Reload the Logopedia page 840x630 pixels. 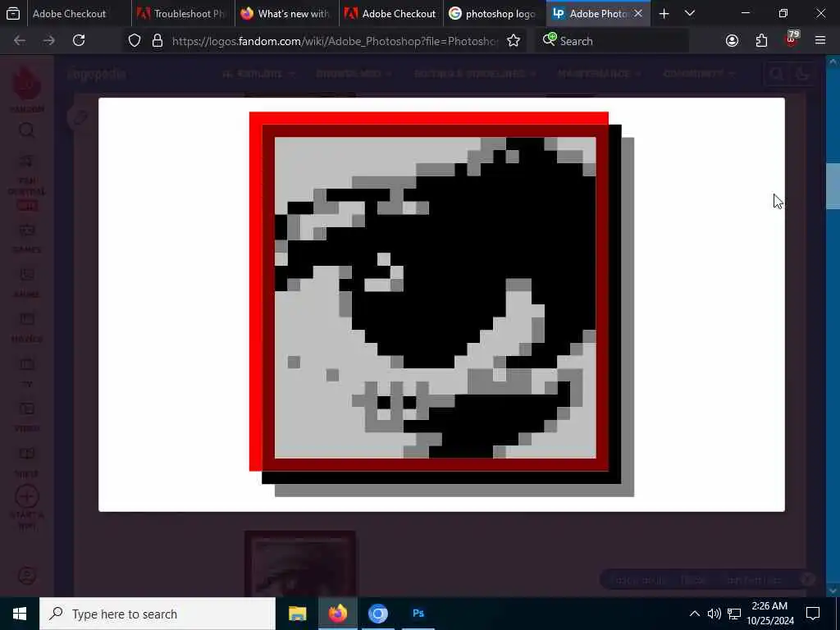[79, 41]
